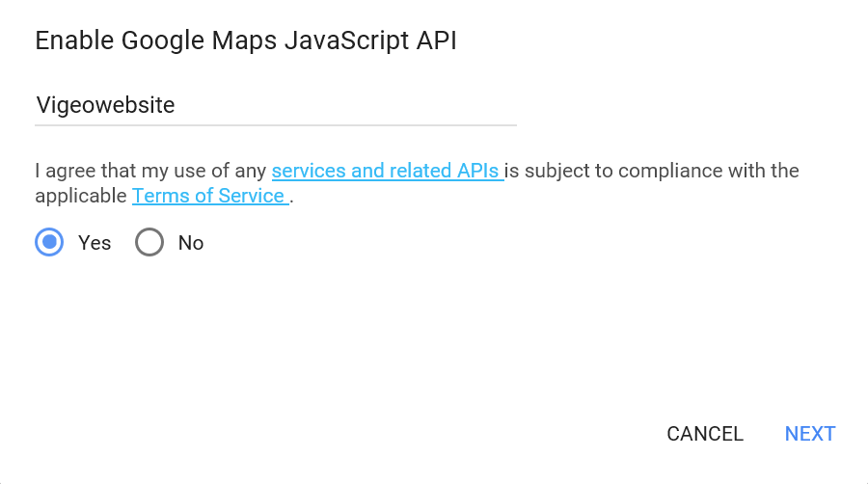This screenshot has height=484, width=868.
Task: Click the NEXT button
Action: coord(810,434)
